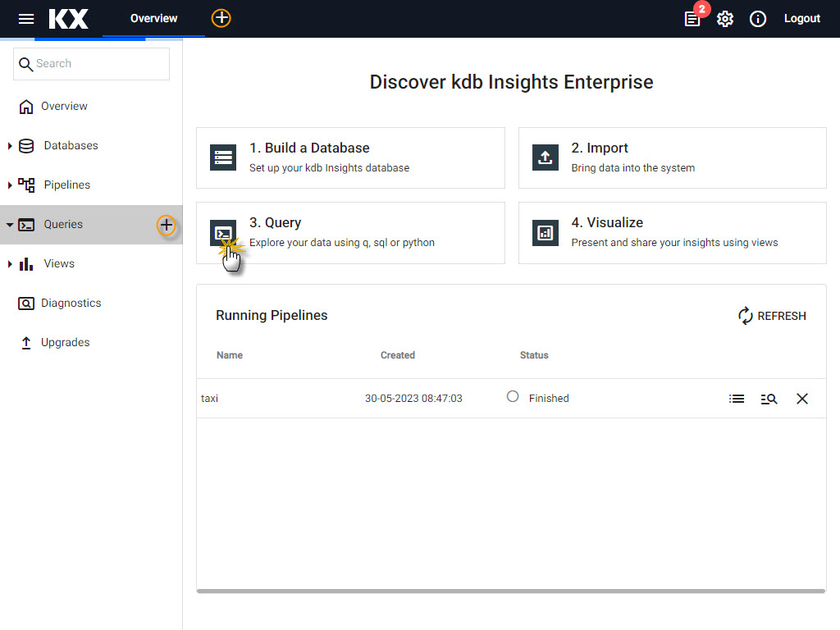This screenshot has height=630, width=840.
Task: Open the Query card
Action: pyautogui.click(x=350, y=233)
